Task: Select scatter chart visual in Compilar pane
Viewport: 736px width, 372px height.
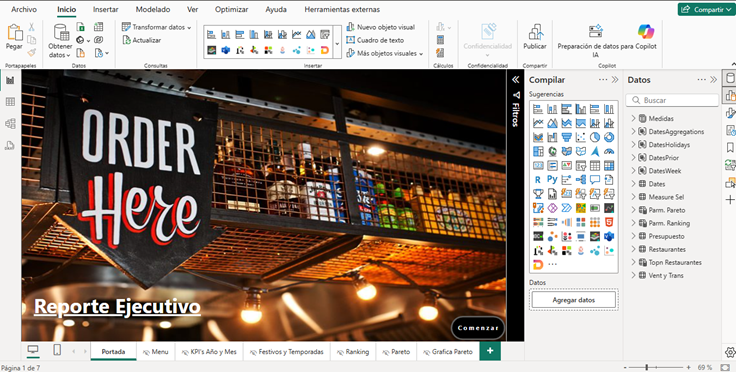Action: click(x=581, y=137)
